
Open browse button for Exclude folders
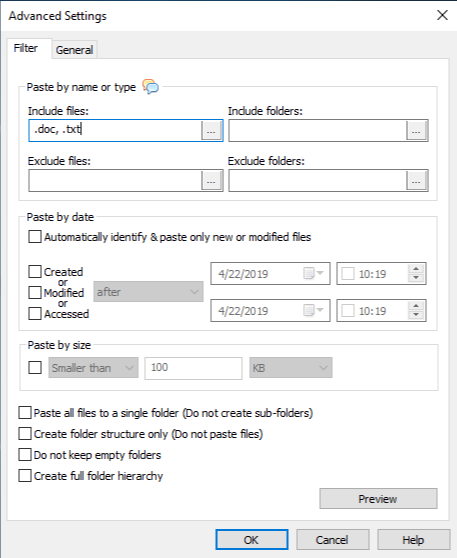point(416,181)
